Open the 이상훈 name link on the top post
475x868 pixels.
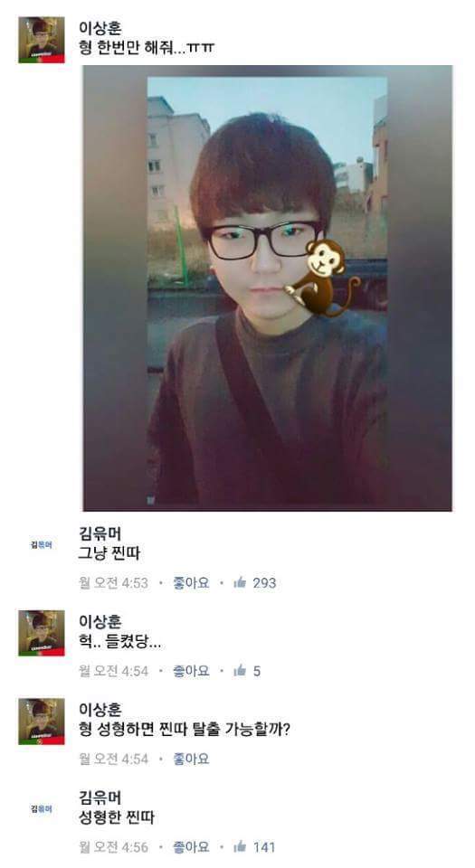coord(100,28)
